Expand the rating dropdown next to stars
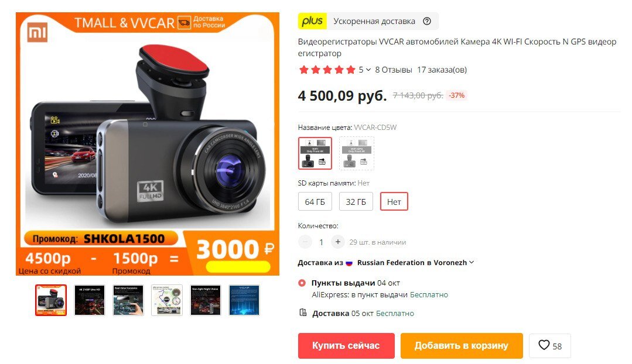The image size is (632, 364). pos(368,70)
